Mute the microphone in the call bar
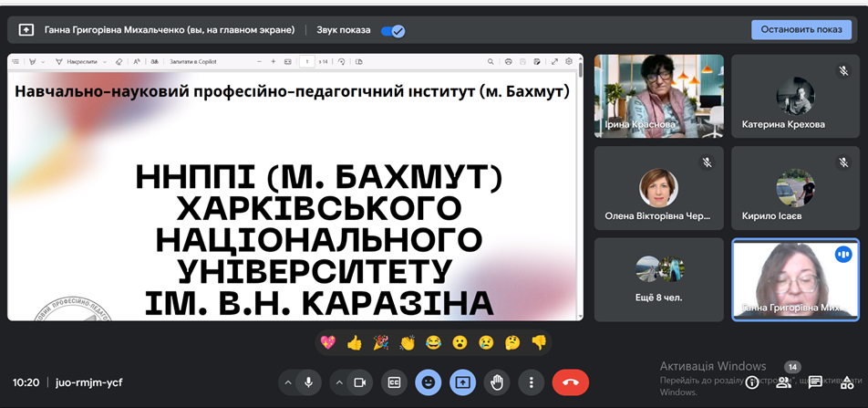868x408 pixels. (309, 382)
